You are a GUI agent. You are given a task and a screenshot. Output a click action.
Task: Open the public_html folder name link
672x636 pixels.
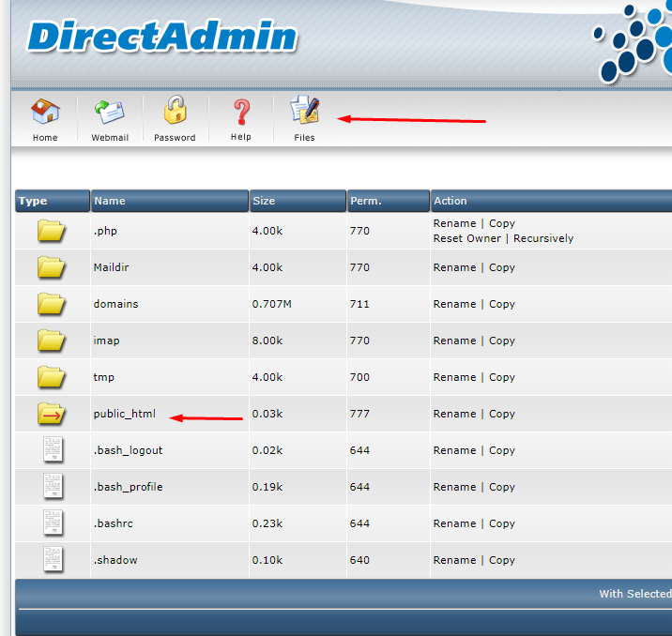click(x=124, y=414)
